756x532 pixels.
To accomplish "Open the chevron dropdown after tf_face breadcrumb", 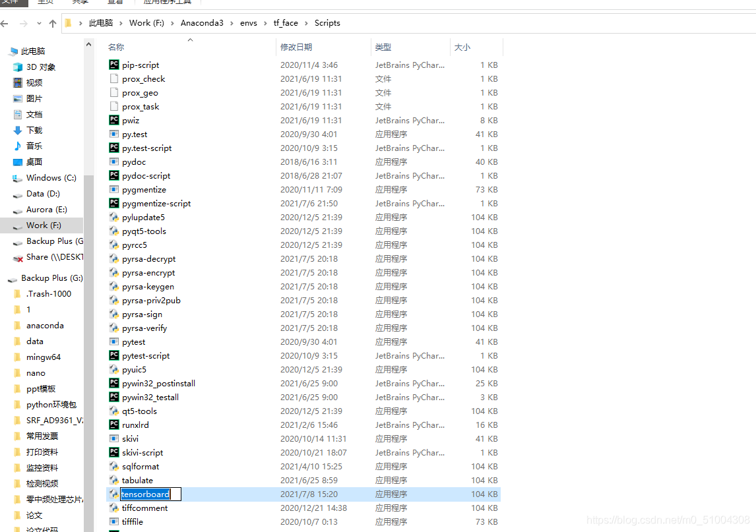I will 306,23.
